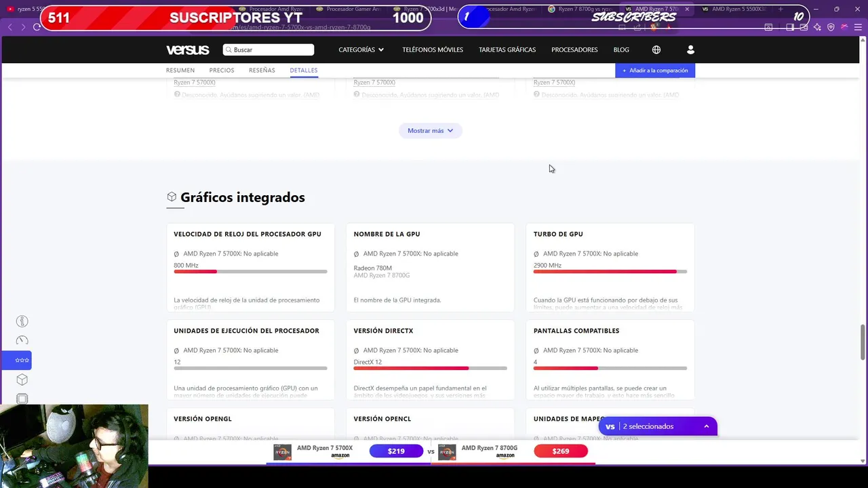
Task: Click the Radeon 780M GPU name
Action: coord(373,268)
